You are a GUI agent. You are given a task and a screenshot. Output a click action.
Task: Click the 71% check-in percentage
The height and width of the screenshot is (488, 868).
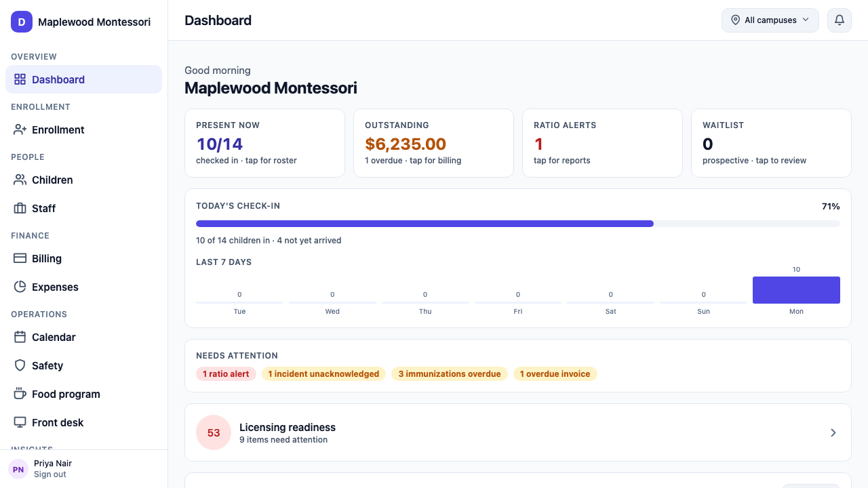coord(831,206)
